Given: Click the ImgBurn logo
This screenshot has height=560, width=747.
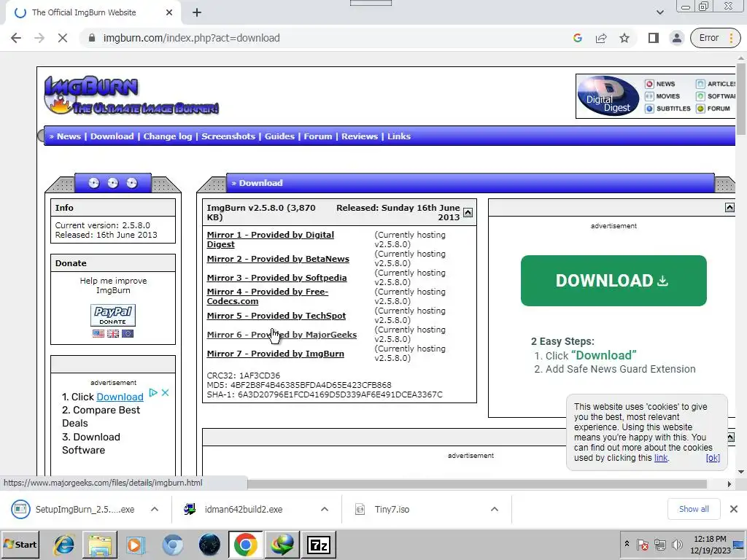Looking at the screenshot, I should coord(131,96).
